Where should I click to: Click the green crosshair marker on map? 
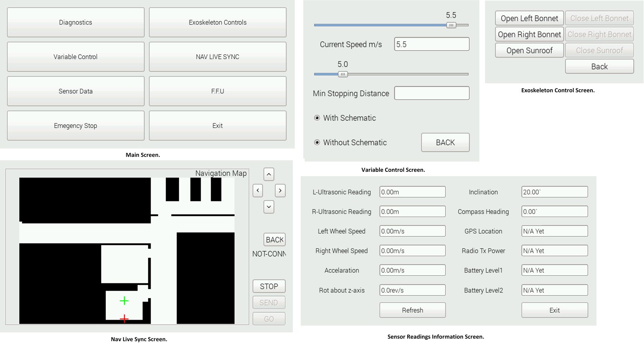124,301
